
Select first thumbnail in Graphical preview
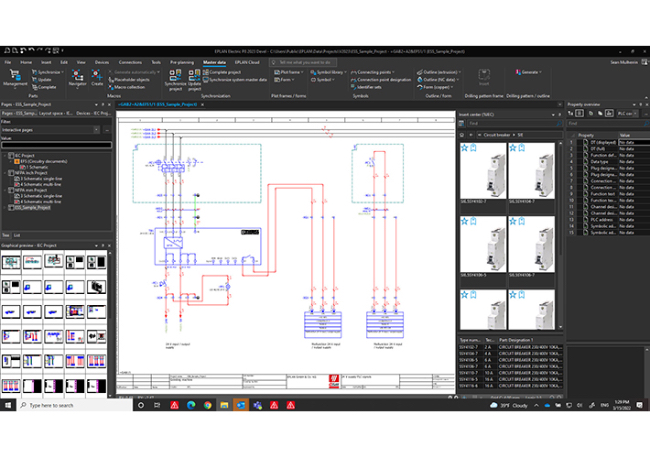tap(11, 262)
